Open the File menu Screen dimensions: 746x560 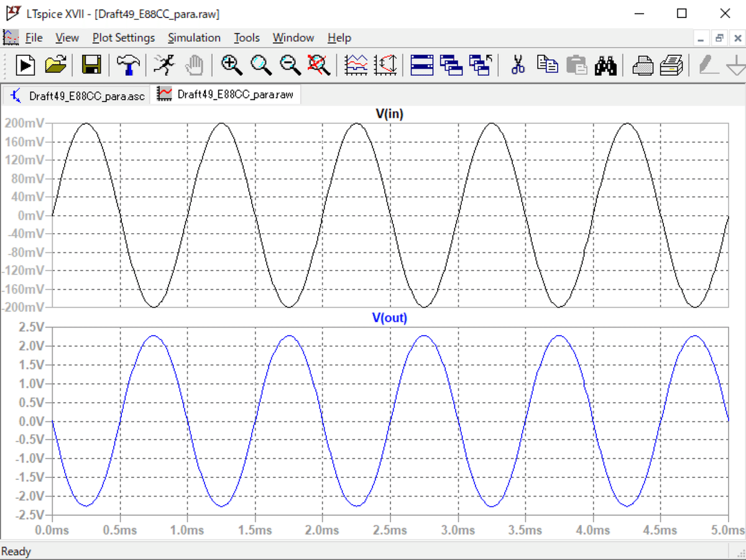(x=34, y=38)
